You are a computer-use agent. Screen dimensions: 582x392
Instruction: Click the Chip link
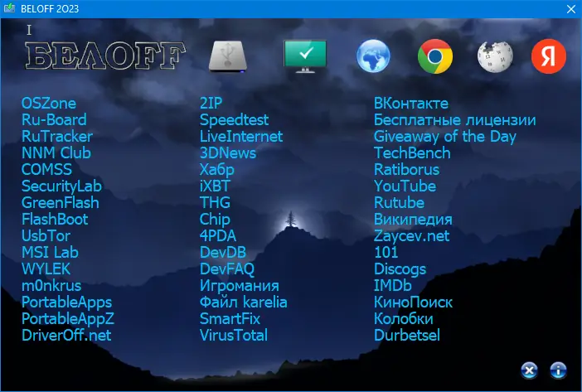tap(215, 219)
